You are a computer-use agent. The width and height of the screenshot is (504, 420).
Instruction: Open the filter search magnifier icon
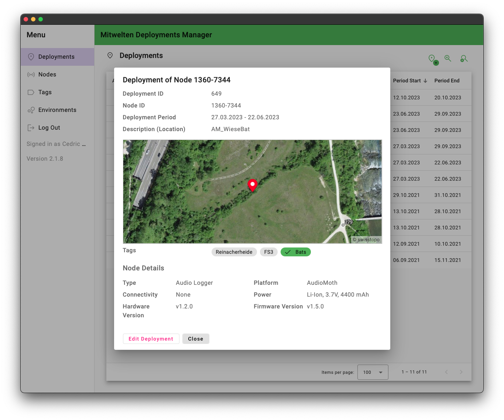(x=448, y=58)
